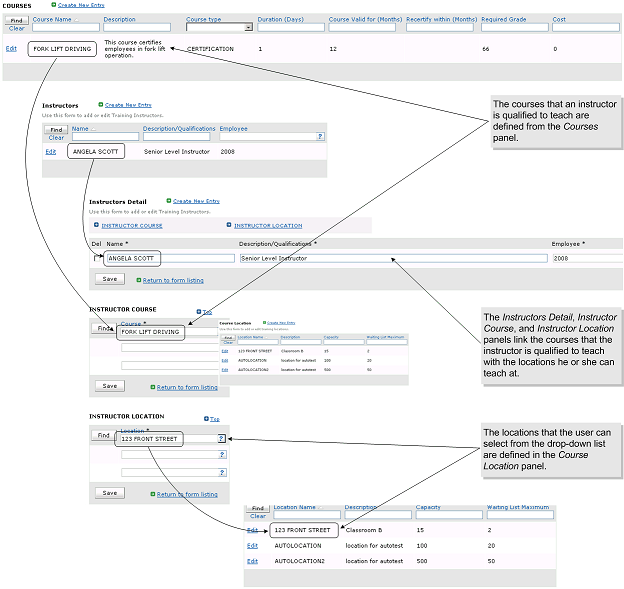Image resolution: width=624 pixels, height=589 pixels.
Task: Open the Instructor Location tab link
Action: [268, 225]
